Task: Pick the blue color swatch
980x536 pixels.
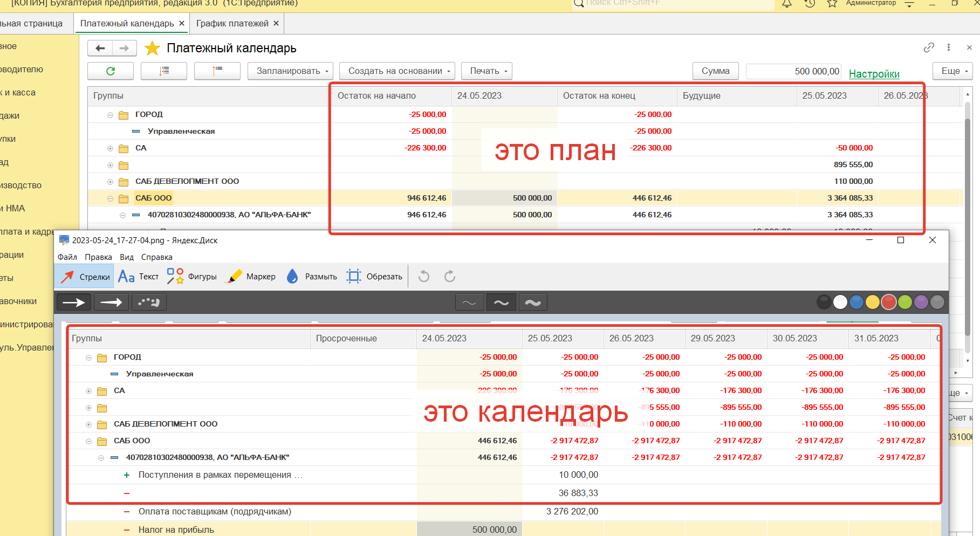Action: [856, 302]
